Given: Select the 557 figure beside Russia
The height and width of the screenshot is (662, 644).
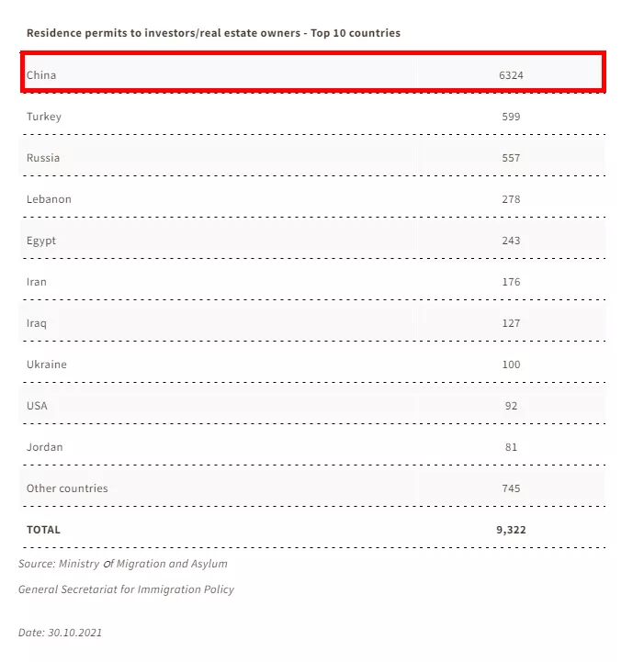Looking at the screenshot, I should (x=511, y=158).
